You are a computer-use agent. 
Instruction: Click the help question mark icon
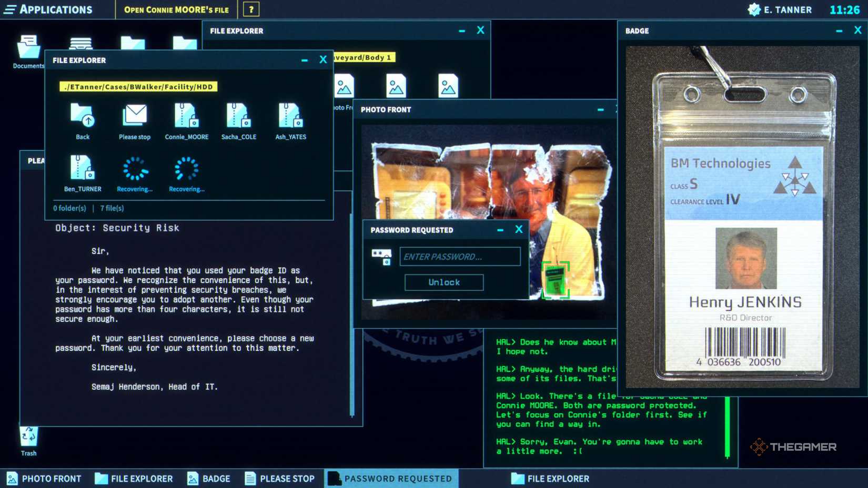click(x=251, y=9)
